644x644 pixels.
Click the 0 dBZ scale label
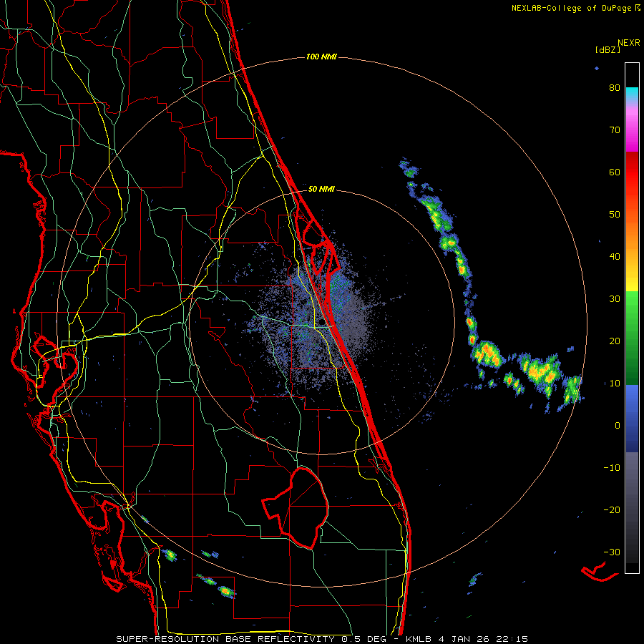(618, 426)
